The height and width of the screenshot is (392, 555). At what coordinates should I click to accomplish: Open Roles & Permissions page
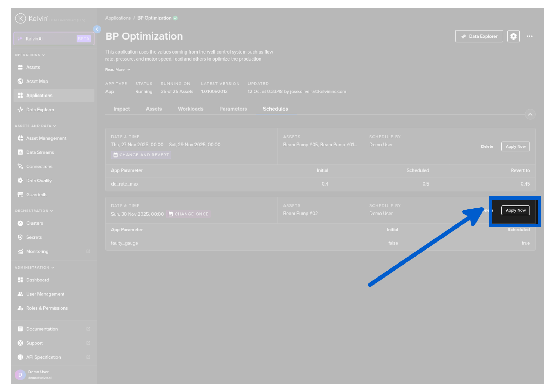[x=47, y=308]
